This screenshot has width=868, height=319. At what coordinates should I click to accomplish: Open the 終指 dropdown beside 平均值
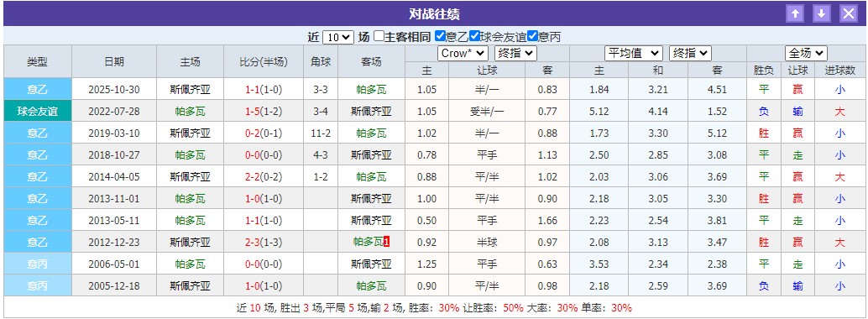click(690, 53)
